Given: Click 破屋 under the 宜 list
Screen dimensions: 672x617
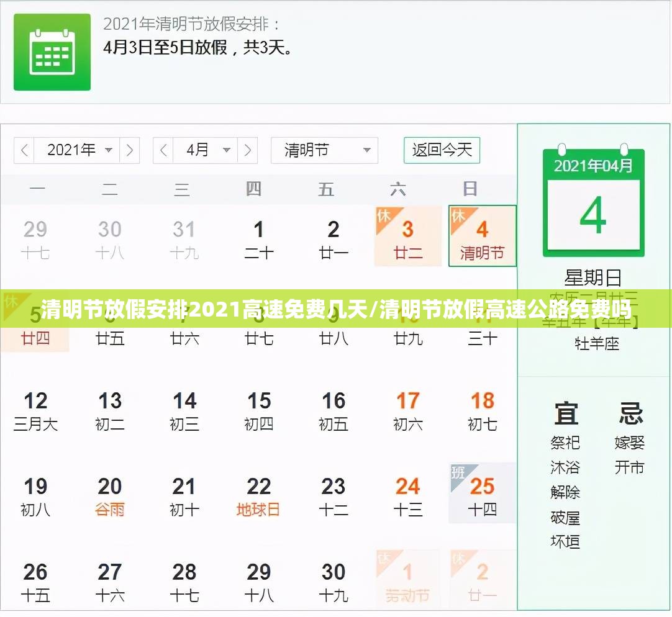Looking at the screenshot, I should click(565, 518).
